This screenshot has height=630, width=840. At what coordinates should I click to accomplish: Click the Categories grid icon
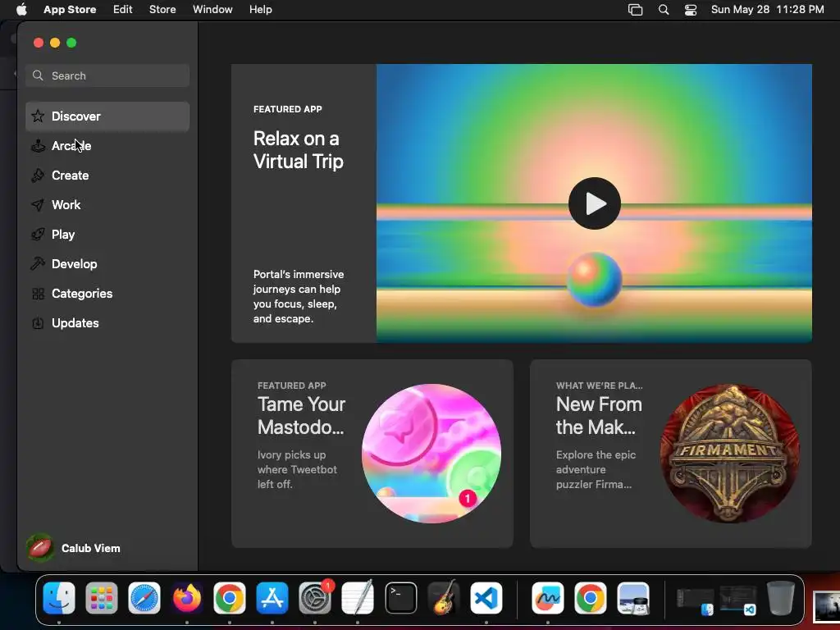(x=38, y=294)
